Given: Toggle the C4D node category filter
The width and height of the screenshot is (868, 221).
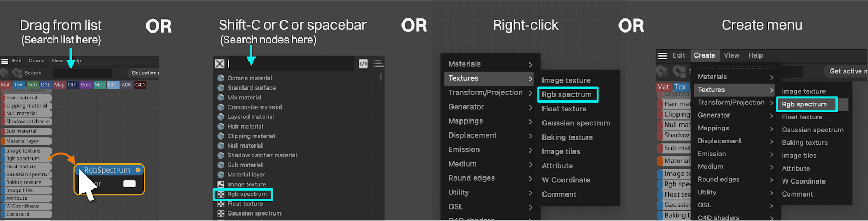Looking at the screenshot, I should click(140, 85).
